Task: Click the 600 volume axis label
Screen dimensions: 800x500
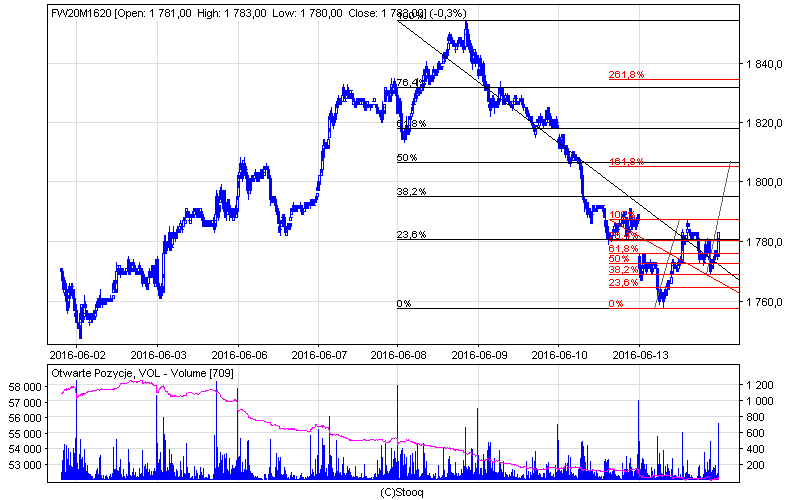Action: tap(756, 433)
